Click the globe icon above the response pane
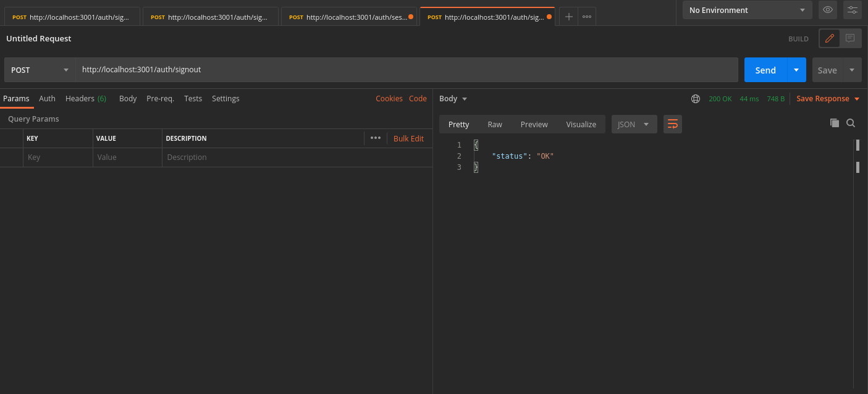Image resolution: width=868 pixels, height=394 pixels. pyautogui.click(x=696, y=98)
